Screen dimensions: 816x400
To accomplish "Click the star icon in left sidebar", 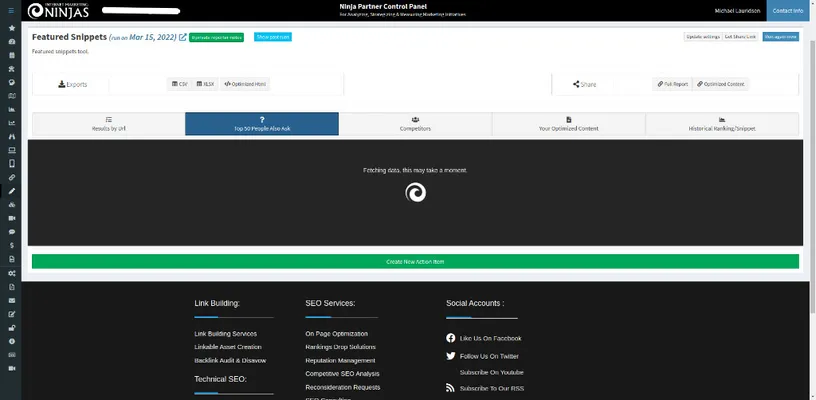I will tap(11, 28).
